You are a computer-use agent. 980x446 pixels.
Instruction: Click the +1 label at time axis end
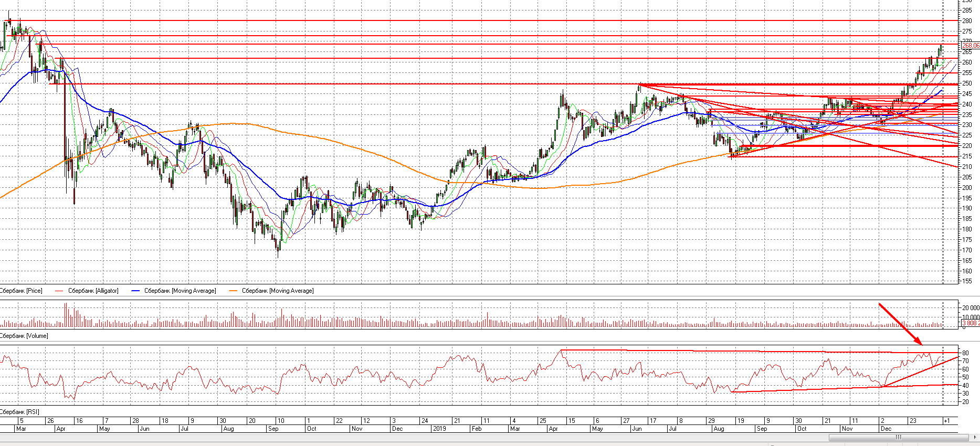tap(947, 421)
